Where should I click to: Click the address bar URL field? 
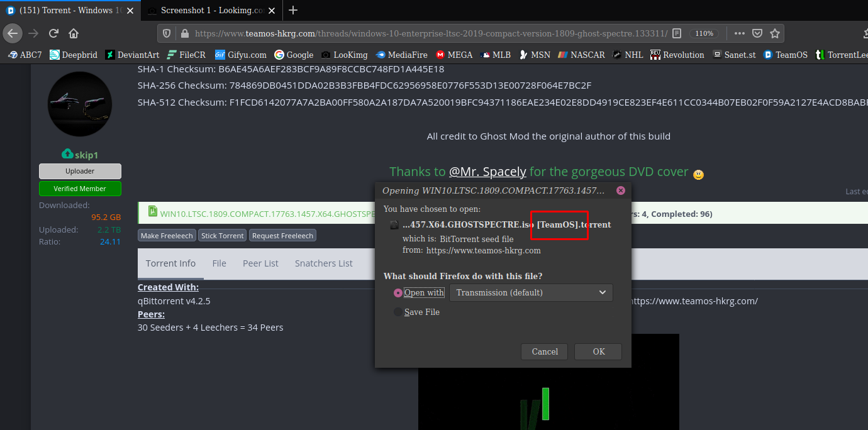pos(431,33)
